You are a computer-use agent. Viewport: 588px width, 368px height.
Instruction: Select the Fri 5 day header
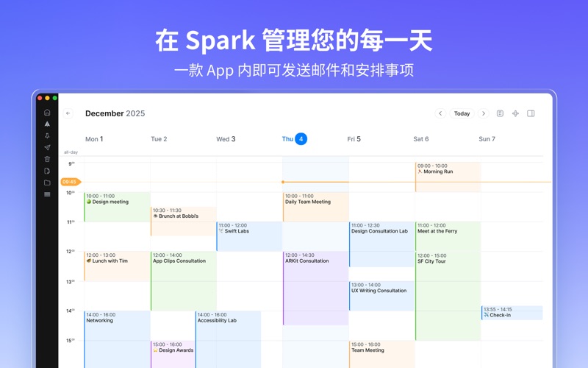[x=354, y=139]
